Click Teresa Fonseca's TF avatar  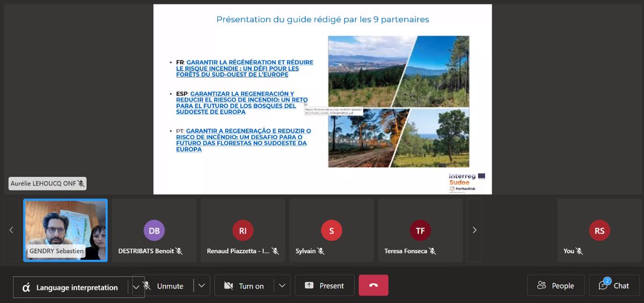pos(420,231)
